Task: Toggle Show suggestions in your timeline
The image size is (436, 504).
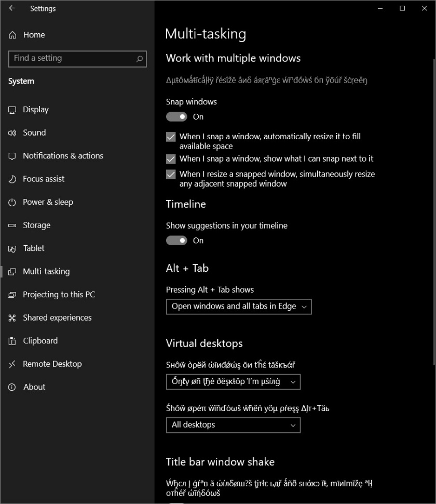Action: (176, 241)
